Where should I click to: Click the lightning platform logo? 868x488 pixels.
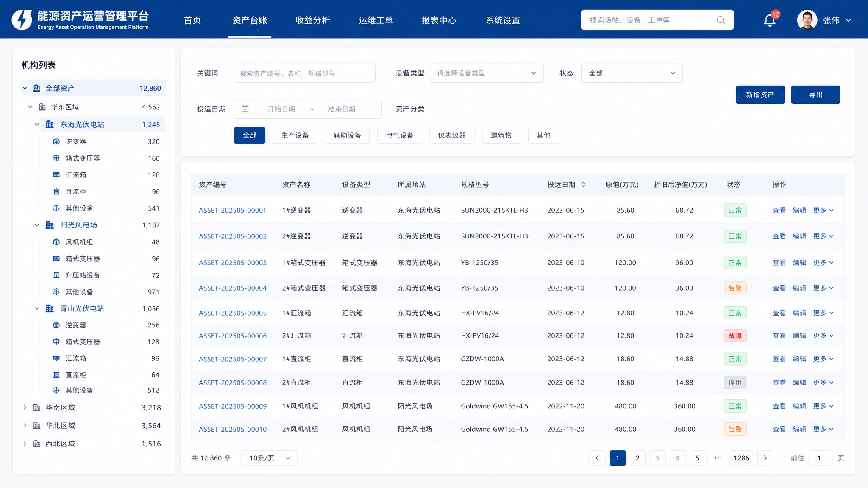[22, 20]
